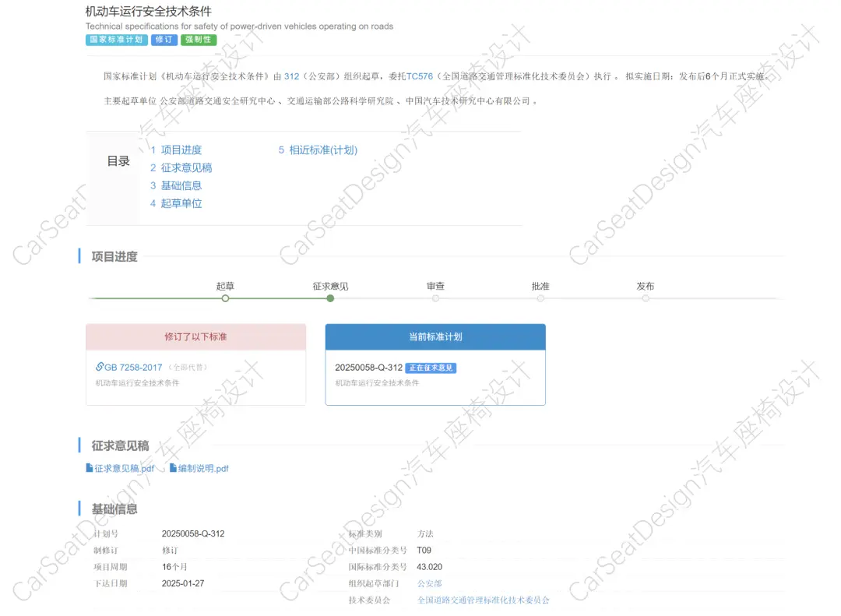Open the 编制说明.pdf download link

click(x=203, y=469)
